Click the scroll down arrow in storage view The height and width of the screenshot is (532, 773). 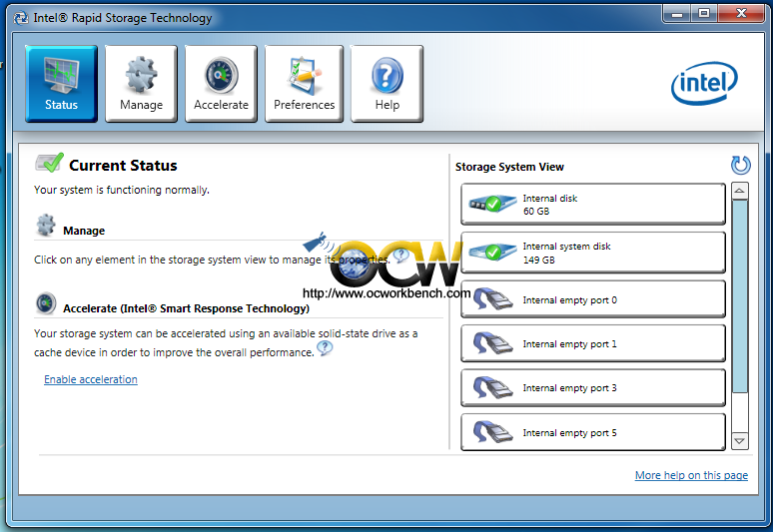(739, 441)
